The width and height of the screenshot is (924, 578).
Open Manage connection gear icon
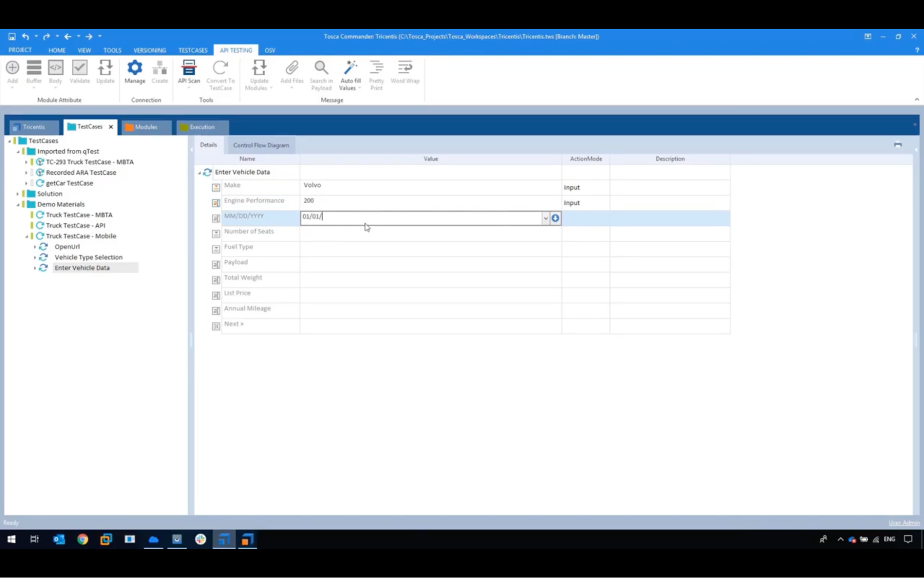tap(135, 68)
